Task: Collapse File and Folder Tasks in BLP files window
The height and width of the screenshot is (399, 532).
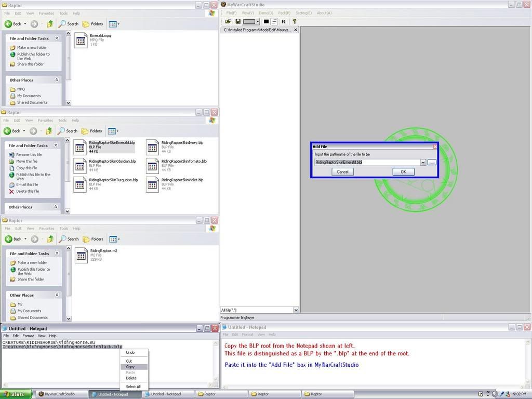Action: [56, 145]
